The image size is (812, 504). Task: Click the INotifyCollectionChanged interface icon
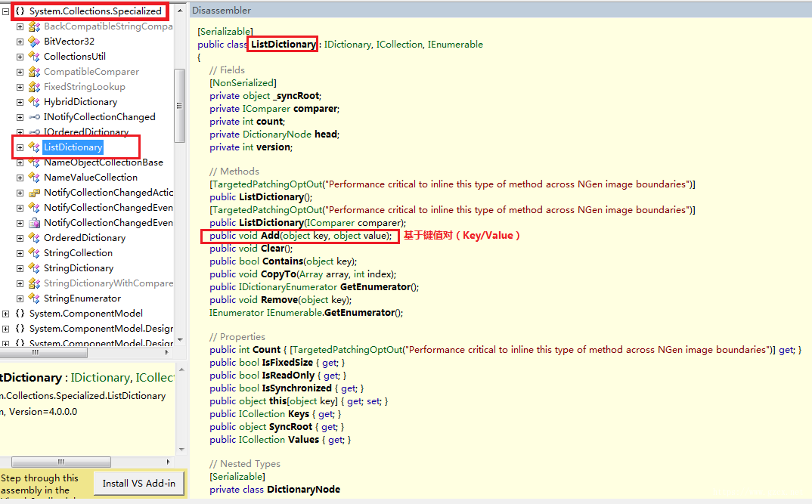[34, 117]
